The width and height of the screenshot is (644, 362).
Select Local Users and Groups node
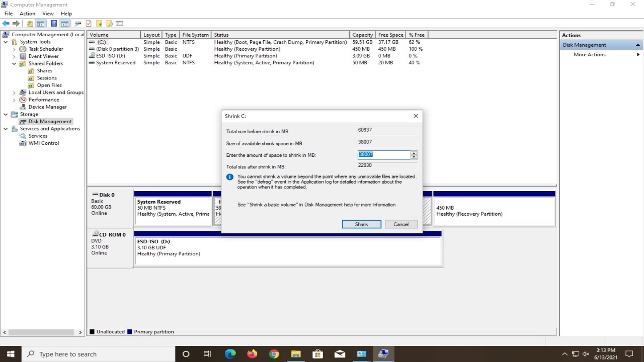click(x=56, y=93)
